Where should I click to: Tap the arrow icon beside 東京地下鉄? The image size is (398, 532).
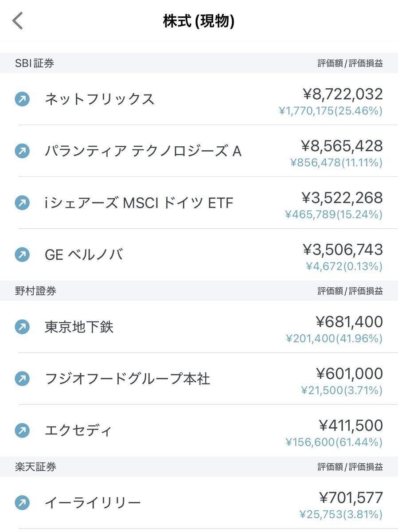point(22,327)
